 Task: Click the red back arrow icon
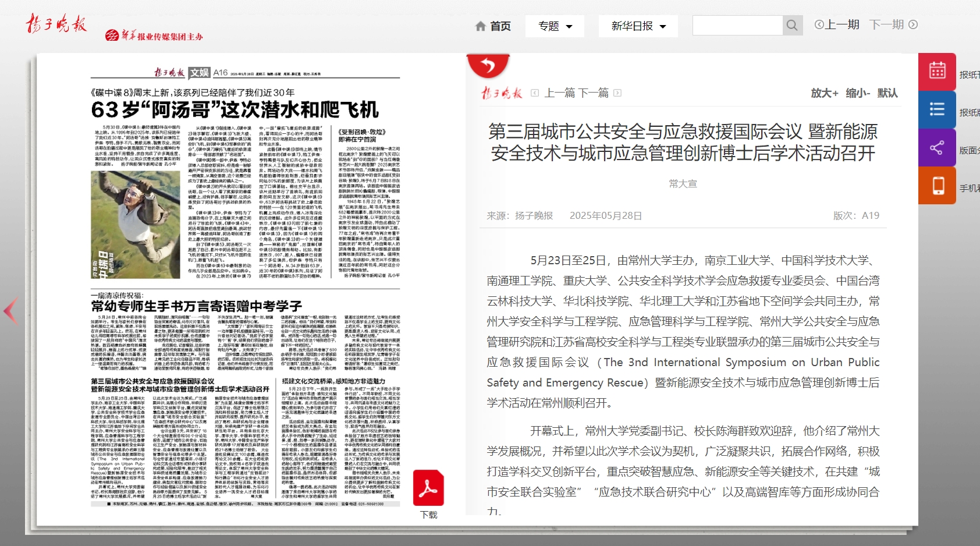pos(488,66)
